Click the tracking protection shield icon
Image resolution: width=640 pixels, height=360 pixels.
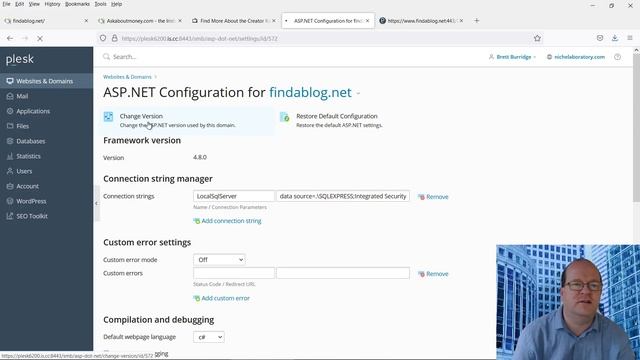(103, 38)
